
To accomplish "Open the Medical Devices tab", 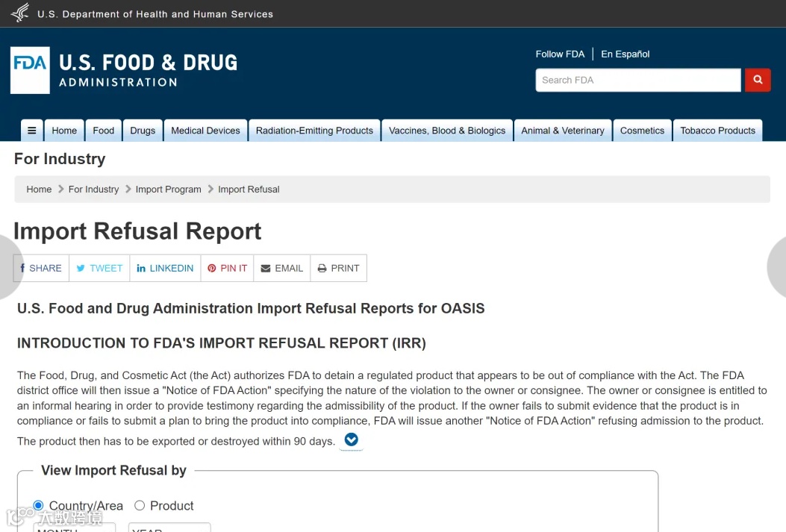I will (205, 131).
